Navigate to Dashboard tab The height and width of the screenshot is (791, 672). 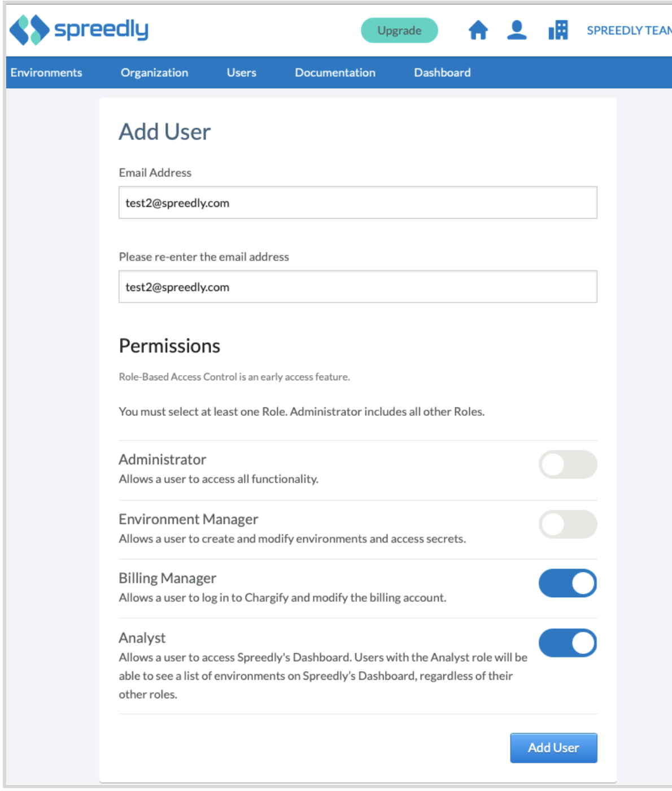click(442, 72)
